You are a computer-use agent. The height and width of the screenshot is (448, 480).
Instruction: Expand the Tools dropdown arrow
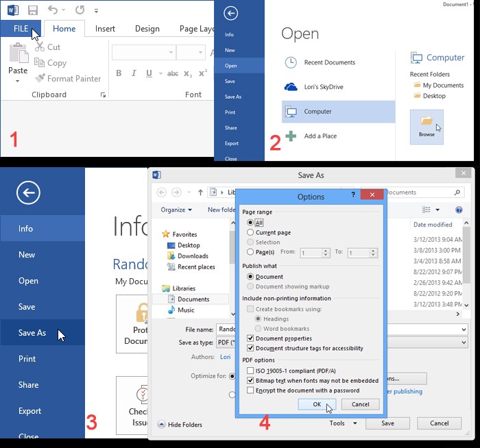tap(355, 423)
